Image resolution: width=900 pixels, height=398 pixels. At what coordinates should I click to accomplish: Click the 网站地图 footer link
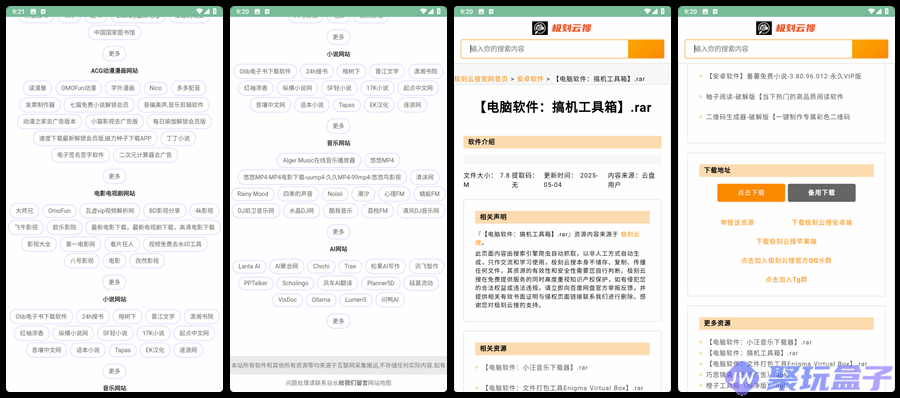click(379, 382)
